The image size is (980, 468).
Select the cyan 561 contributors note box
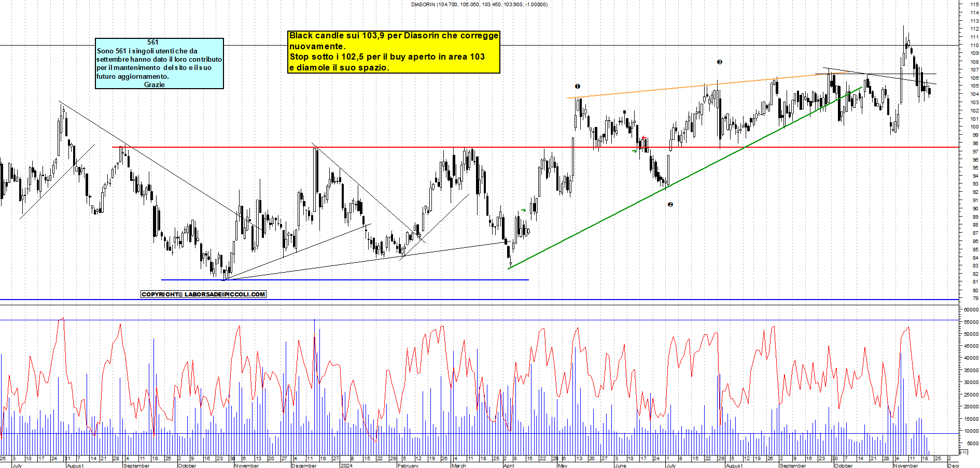pyautogui.click(x=160, y=63)
